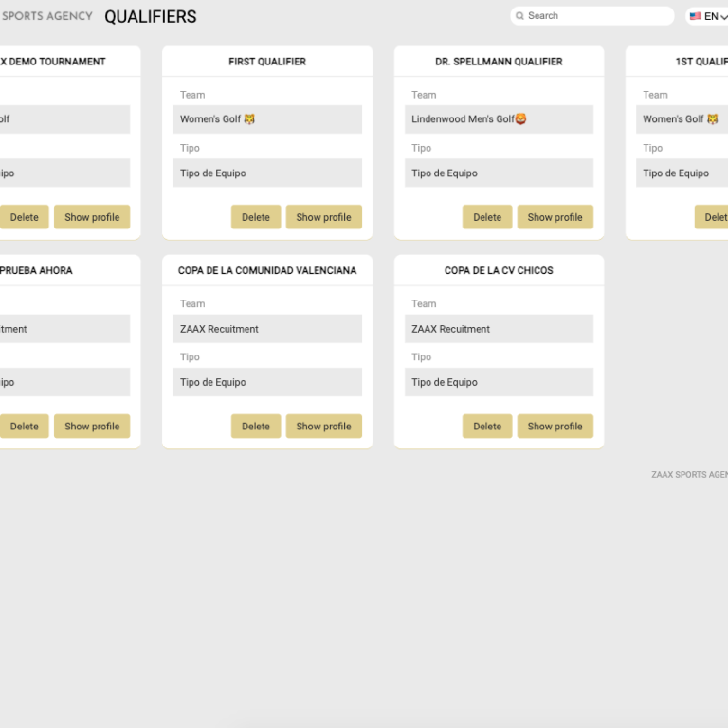Show profile for Copa de la CV Chicos

pyautogui.click(x=555, y=427)
